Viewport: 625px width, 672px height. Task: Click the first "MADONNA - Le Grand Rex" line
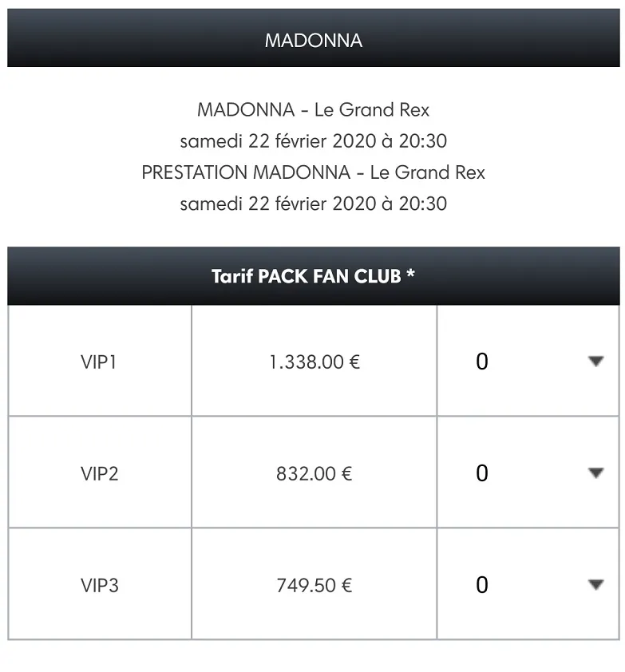coord(313,109)
